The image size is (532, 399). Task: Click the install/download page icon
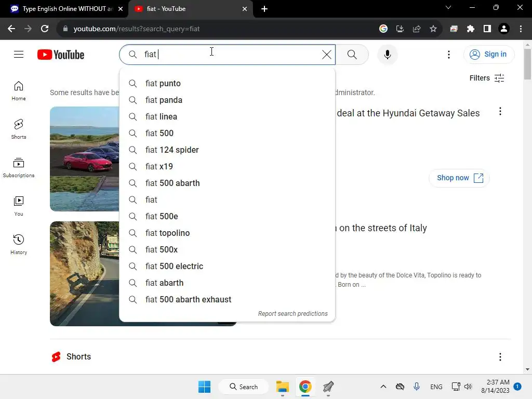pos(400,29)
